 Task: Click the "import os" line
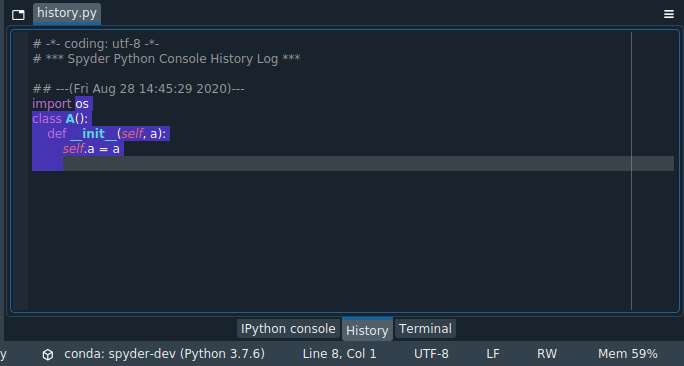61,104
